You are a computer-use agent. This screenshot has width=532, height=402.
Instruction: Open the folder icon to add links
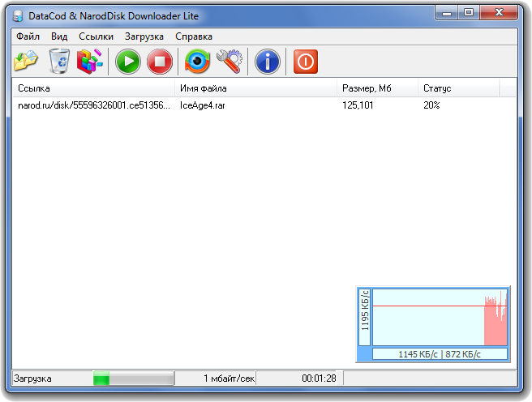[26, 62]
